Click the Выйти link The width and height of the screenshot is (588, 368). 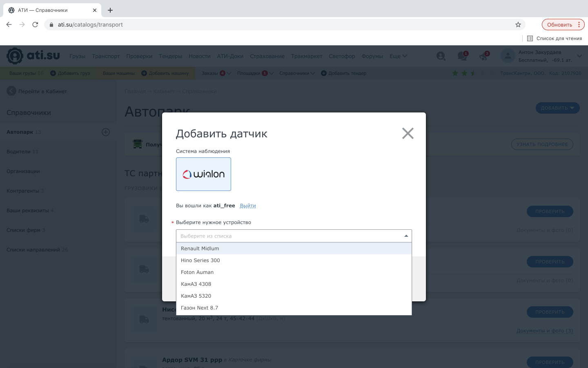click(x=248, y=206)
